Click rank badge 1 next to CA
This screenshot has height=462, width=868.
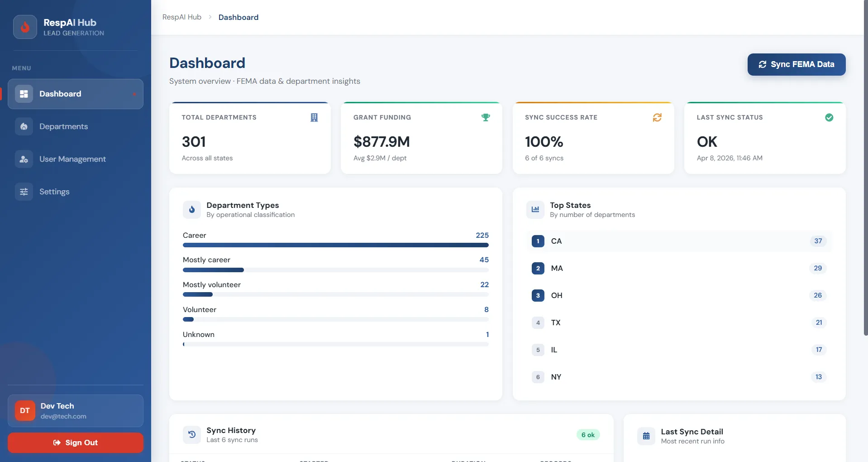[538, 241]
